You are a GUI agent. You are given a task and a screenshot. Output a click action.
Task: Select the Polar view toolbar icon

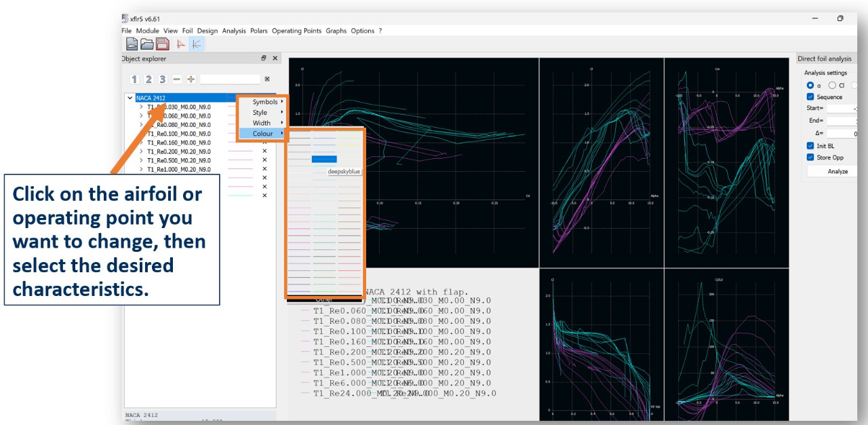point(197,44)
